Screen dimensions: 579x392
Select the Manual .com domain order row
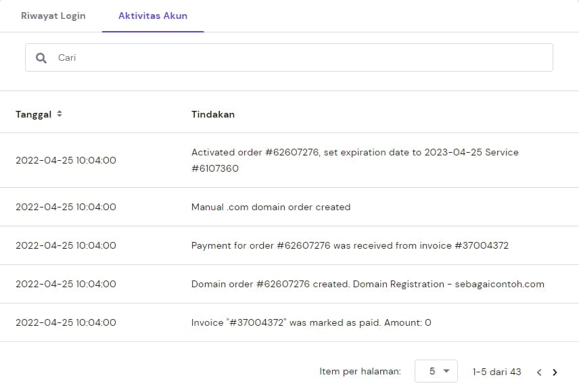pyautogui.click(x=271, y=207)
